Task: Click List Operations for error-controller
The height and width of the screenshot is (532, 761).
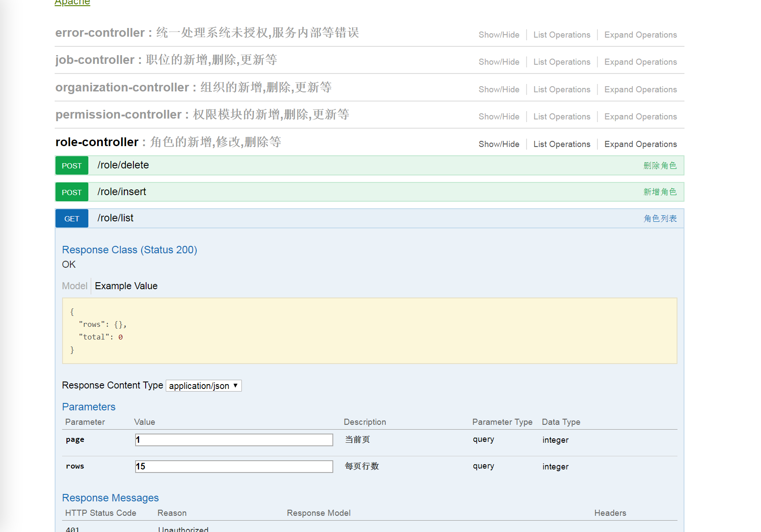Action: pos(562,35)
